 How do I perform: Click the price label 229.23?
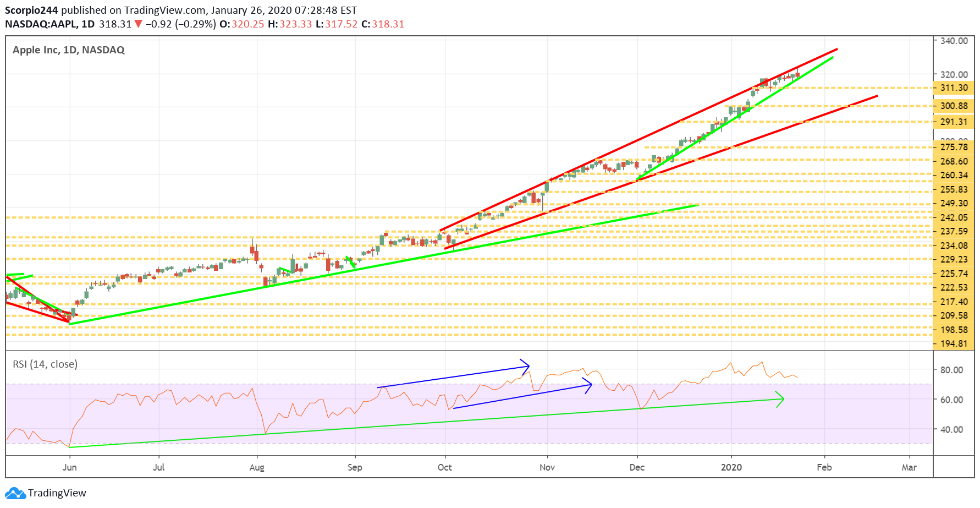coord(954,260)
